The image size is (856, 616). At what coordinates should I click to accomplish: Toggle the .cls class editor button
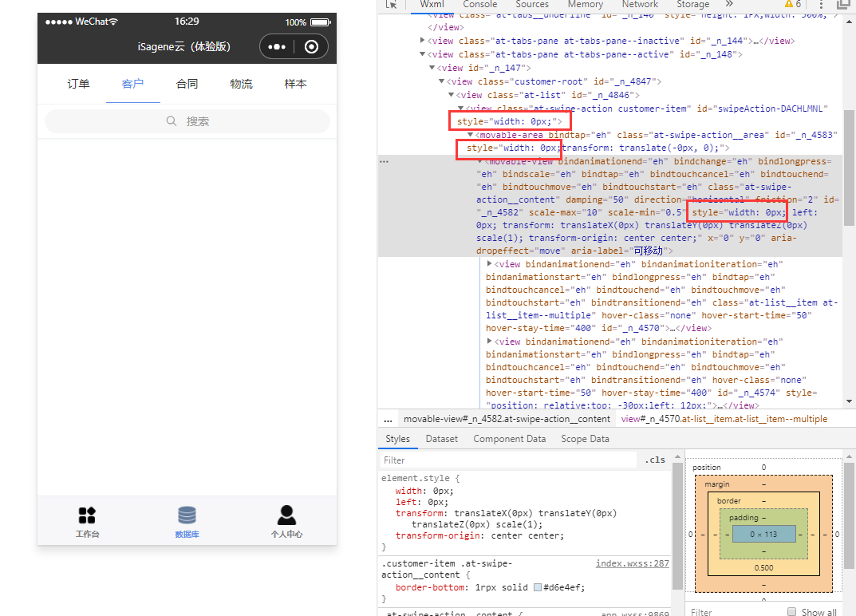click(x=655, y=460)
